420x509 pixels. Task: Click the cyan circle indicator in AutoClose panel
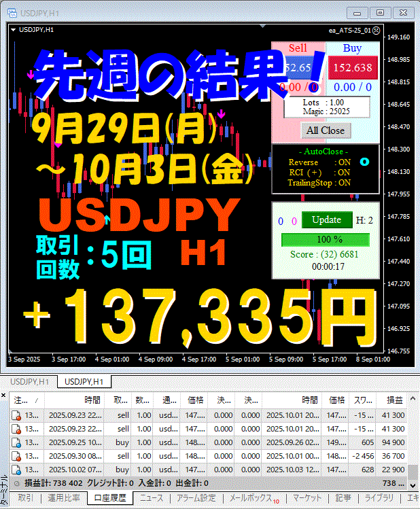click(x=364, y=162)
